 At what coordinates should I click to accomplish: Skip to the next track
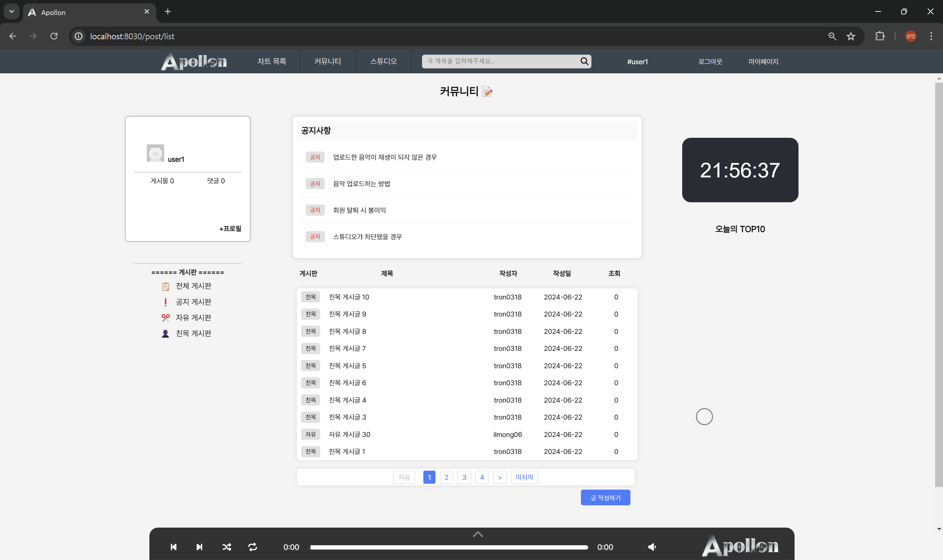point(199,547)
